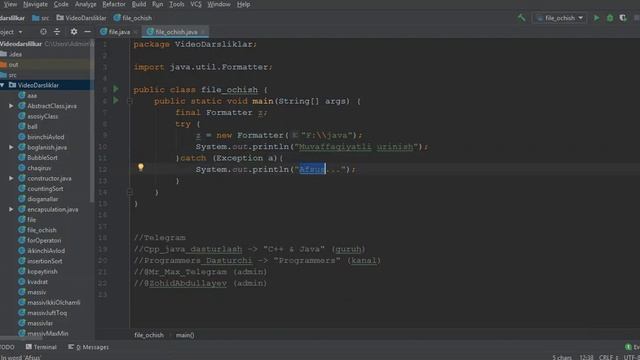Image resolution: width=640 pixels, height=360 pixels.
Task: Open the VCS menu
Action: pos(196,4)
